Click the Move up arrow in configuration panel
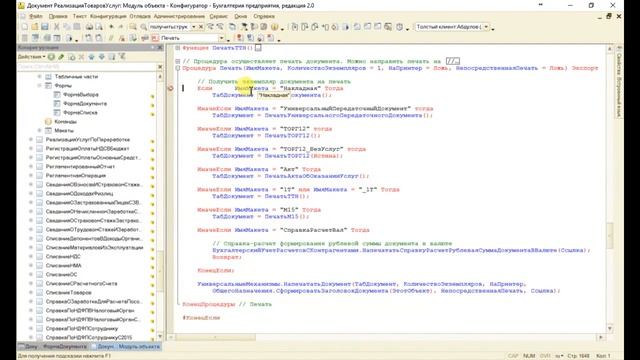This screenshot has width=640, height=360. coord(91,57)
